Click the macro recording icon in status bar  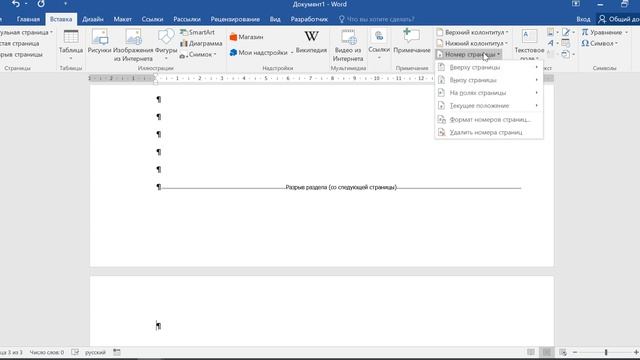tap(117, 352)
